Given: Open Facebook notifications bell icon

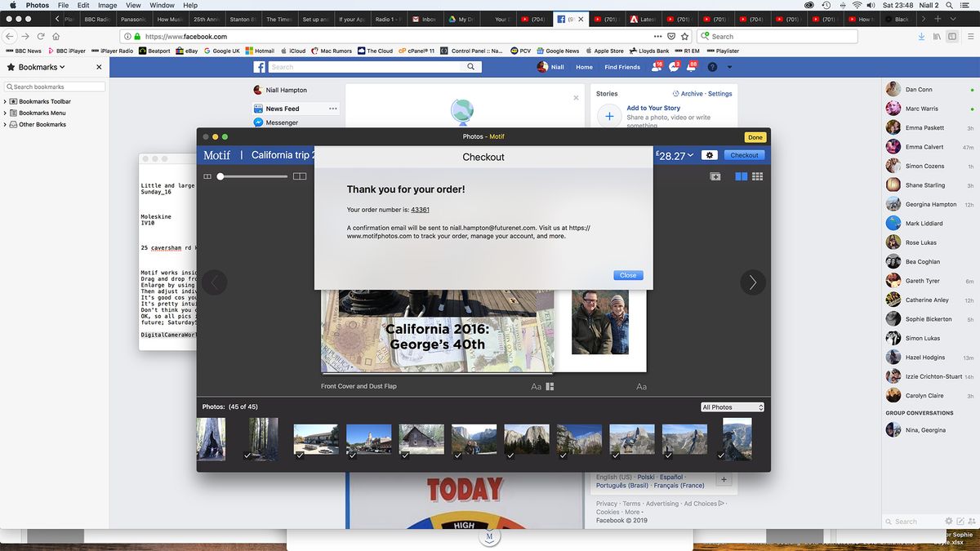Looking at the screenshot, I should coord(692,67).
